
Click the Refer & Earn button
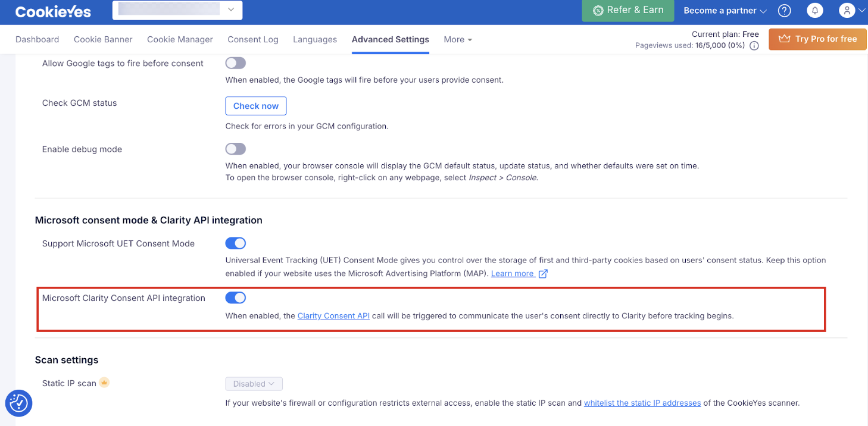(627, 11)
